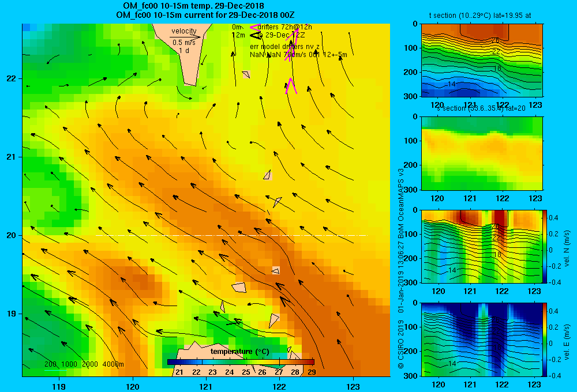
Task: Click the 'temperature (°C)' color bar title
Action: pyautogui.click(x=239, y=352)
